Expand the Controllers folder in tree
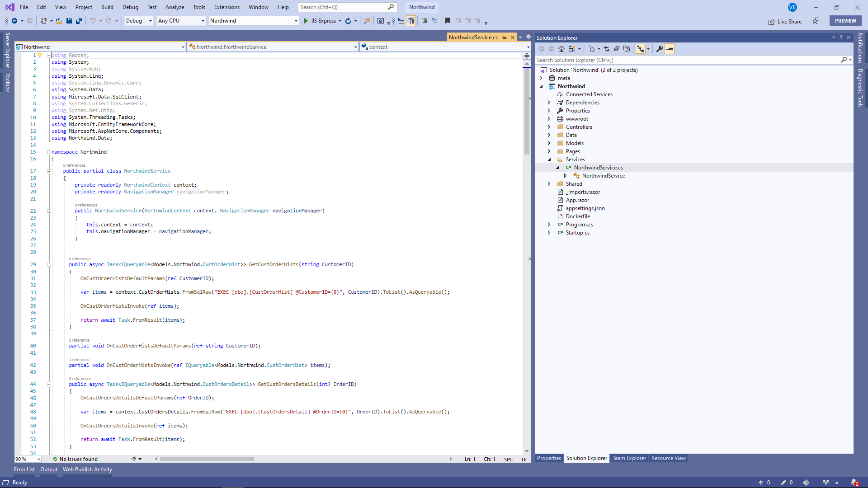This screenshot has width=868, height=488. [549, 127]
